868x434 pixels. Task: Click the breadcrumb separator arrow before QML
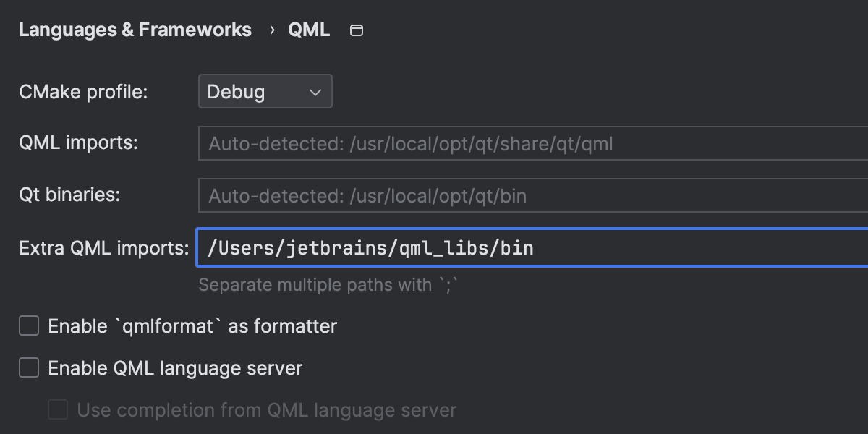click(272, 30)
